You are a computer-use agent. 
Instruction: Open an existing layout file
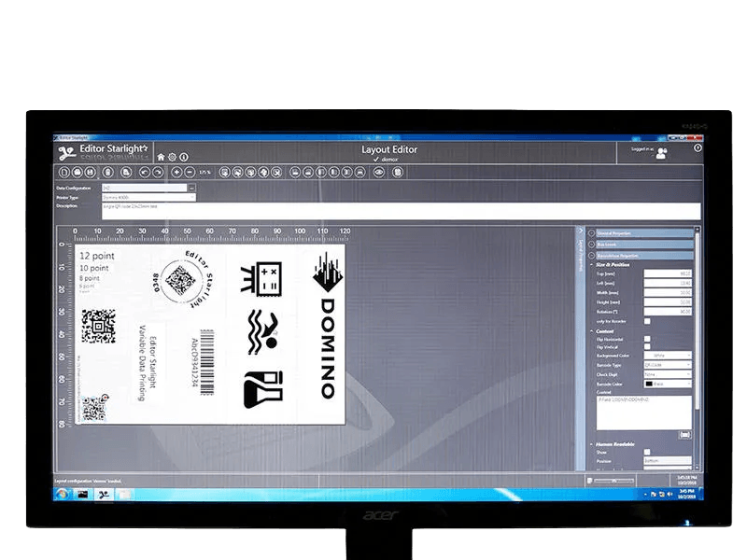coord(78,173)
